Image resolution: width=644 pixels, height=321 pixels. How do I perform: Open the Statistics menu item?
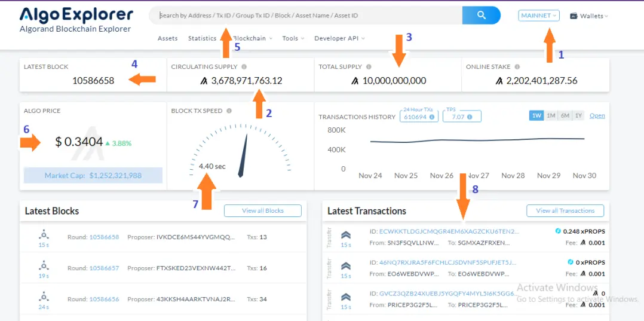[202, 38]
